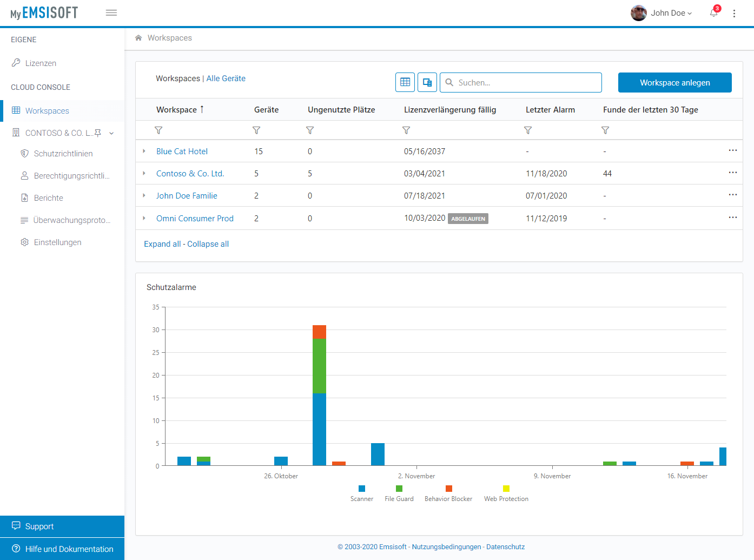Open filter for the Workspace column
The image size is (754, 560).
158,130
